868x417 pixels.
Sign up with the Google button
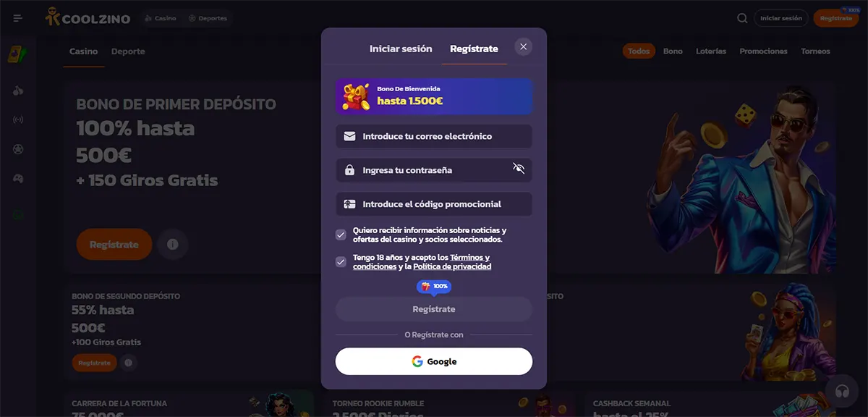point(434,361)
